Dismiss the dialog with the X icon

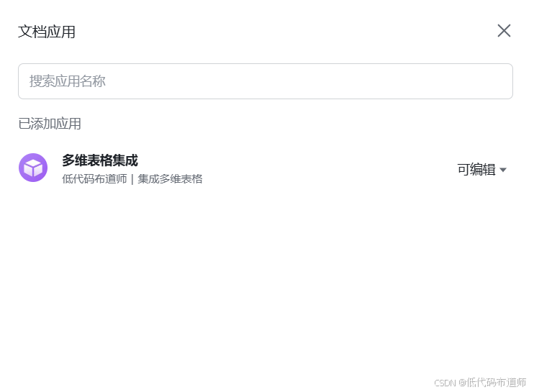click(504, 31)
